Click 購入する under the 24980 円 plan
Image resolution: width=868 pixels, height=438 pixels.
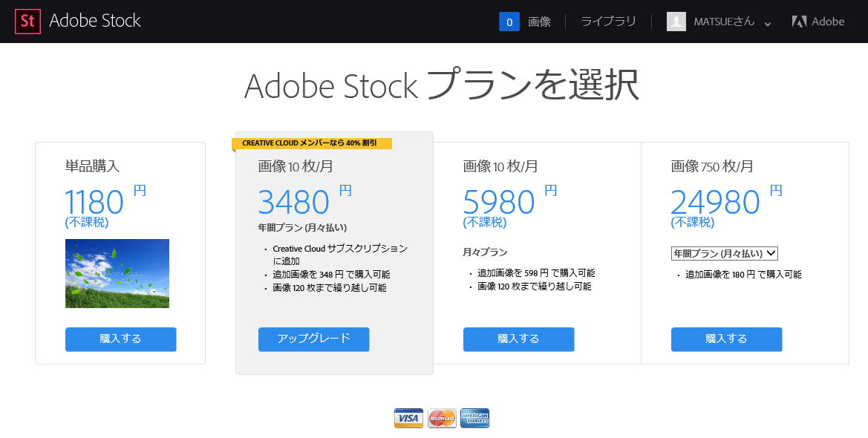click(726, 339)
